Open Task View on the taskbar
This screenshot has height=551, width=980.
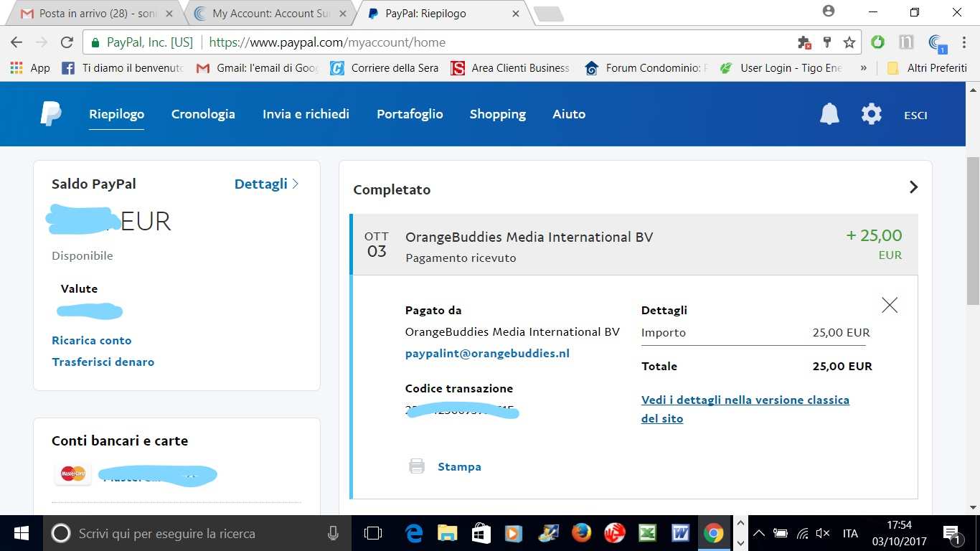(373, 533)
